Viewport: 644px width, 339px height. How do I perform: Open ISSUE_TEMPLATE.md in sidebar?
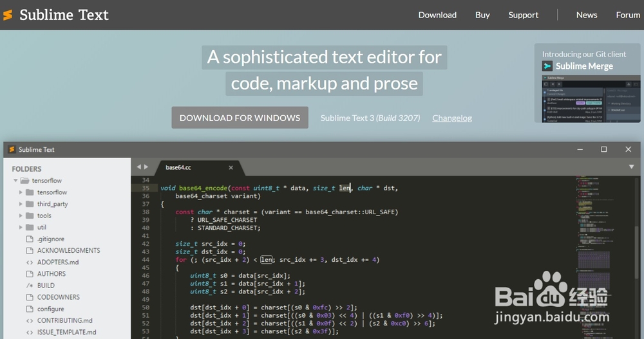pyautogui.click(x=66, y=332)
